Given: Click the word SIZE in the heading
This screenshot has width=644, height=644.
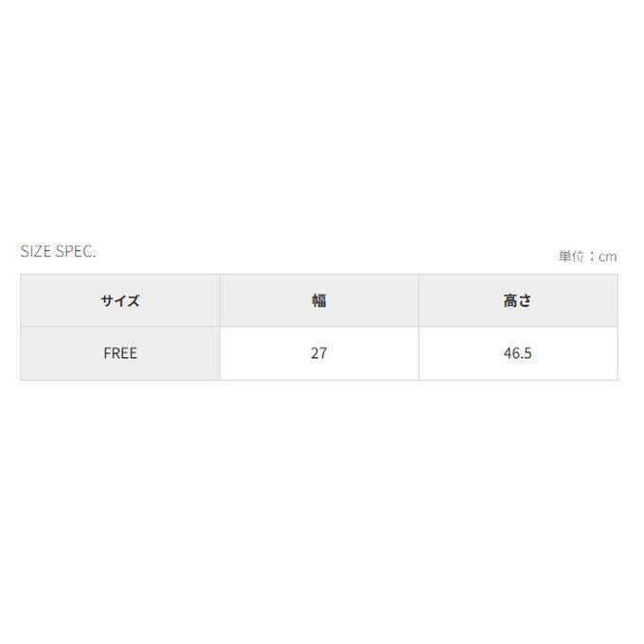Looking at the screenshot, I should (x=36, y=251).
